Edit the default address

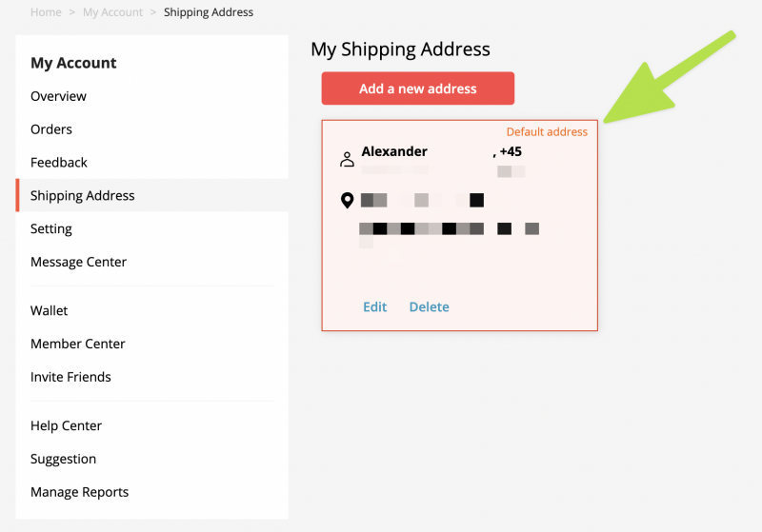pyautogui.click(x=374, y=306)
